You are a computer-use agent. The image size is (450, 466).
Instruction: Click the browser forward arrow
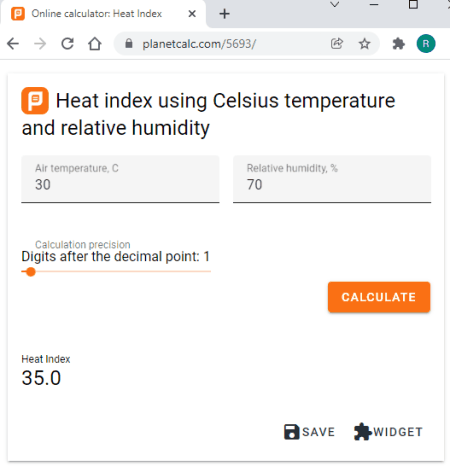point(40,44)
